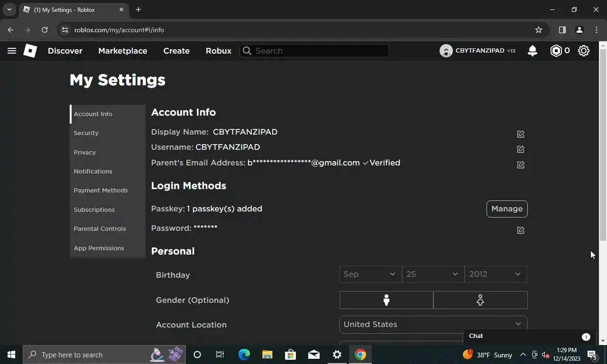
Task: Open a new browser tab
Action: pyautogui.click(x=138, y=9)
